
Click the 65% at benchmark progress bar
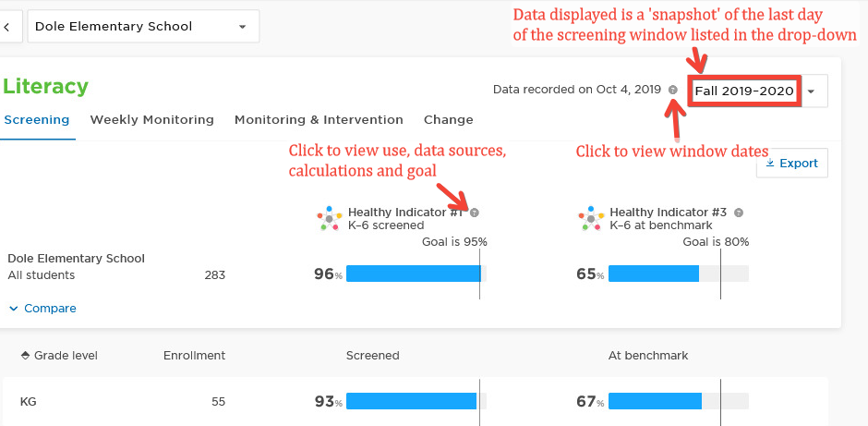(x=679, y=274)
